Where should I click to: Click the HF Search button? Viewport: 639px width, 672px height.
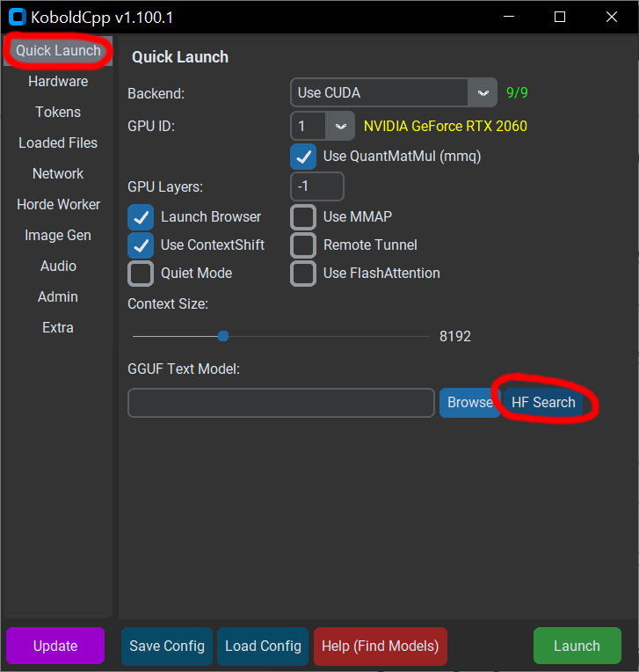(543, 403)
